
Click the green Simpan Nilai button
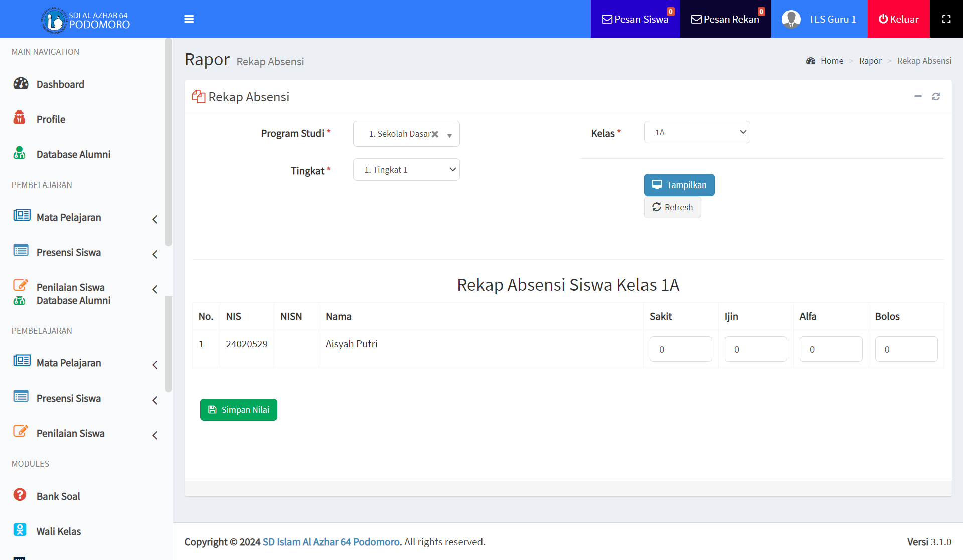[x=239, y=410]
